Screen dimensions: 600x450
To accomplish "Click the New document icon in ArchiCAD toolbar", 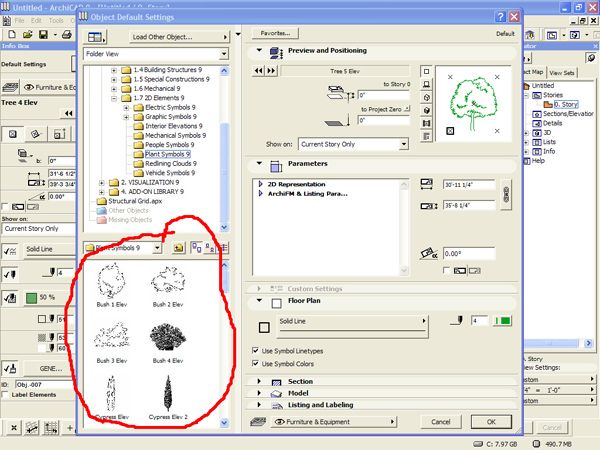I will [12, 34].
